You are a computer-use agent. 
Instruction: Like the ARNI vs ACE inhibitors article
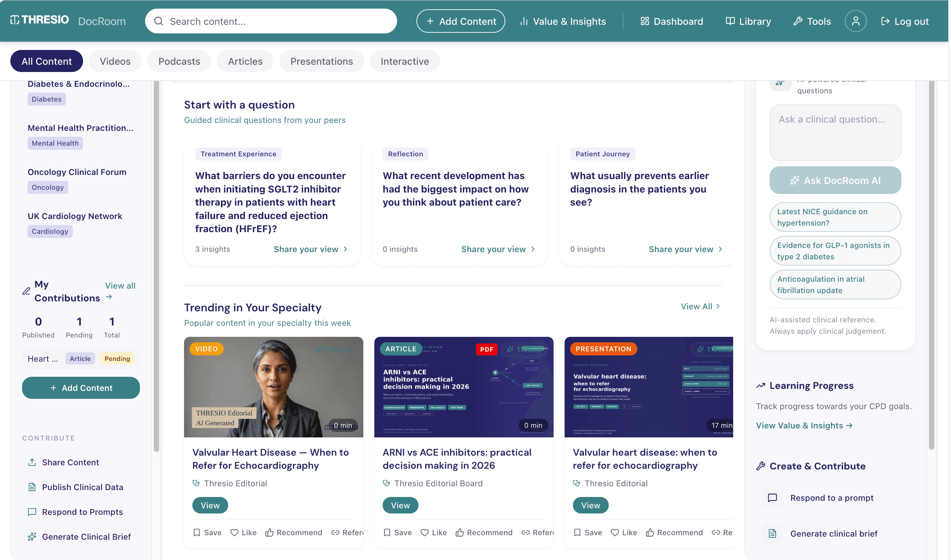[434, 532]
